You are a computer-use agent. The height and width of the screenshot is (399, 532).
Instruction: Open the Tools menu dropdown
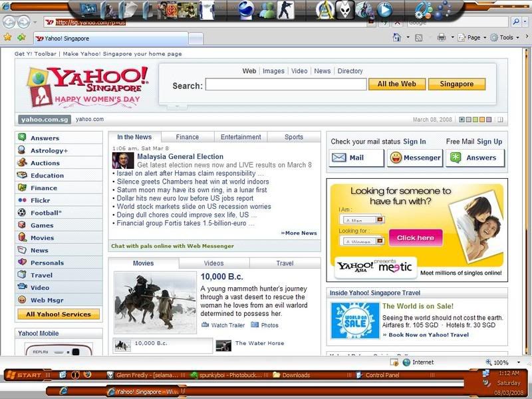(x=505, y=38)
